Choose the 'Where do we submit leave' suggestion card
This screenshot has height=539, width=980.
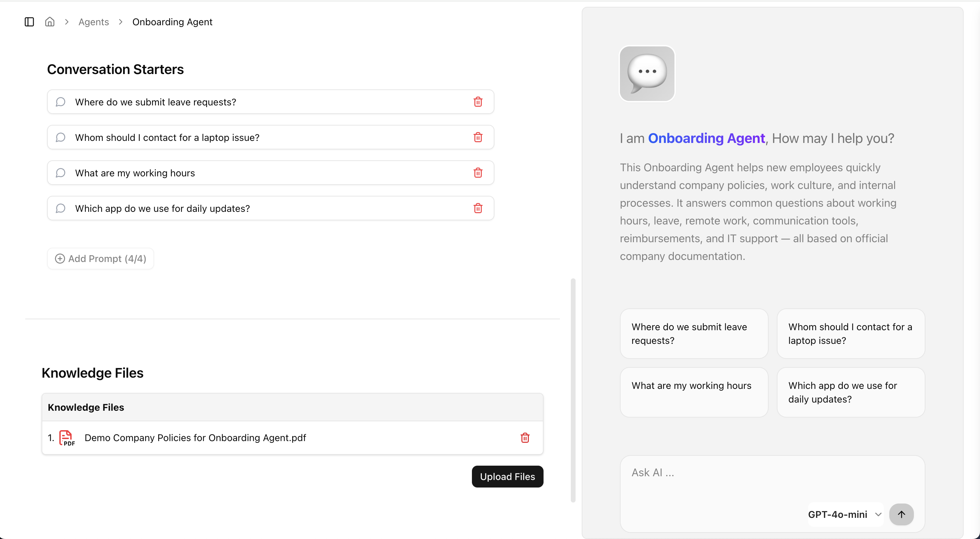694,333
